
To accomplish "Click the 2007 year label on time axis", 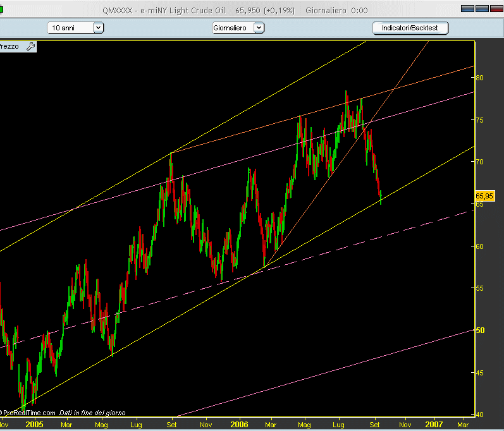I will [434, 425].
